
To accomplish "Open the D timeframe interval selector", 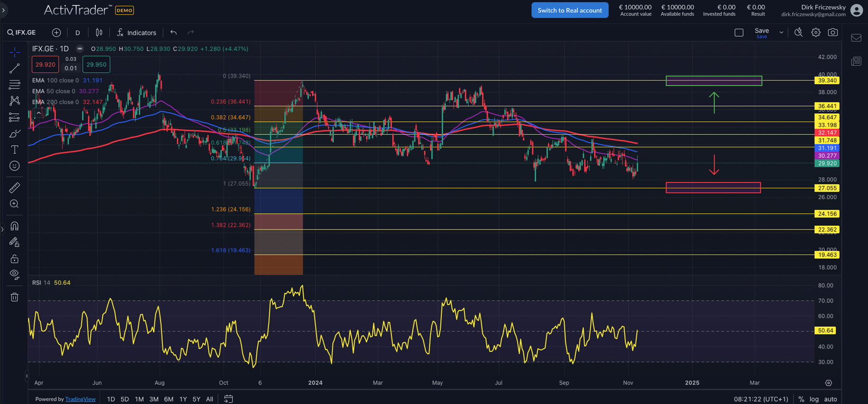I will tap(78, 32).
